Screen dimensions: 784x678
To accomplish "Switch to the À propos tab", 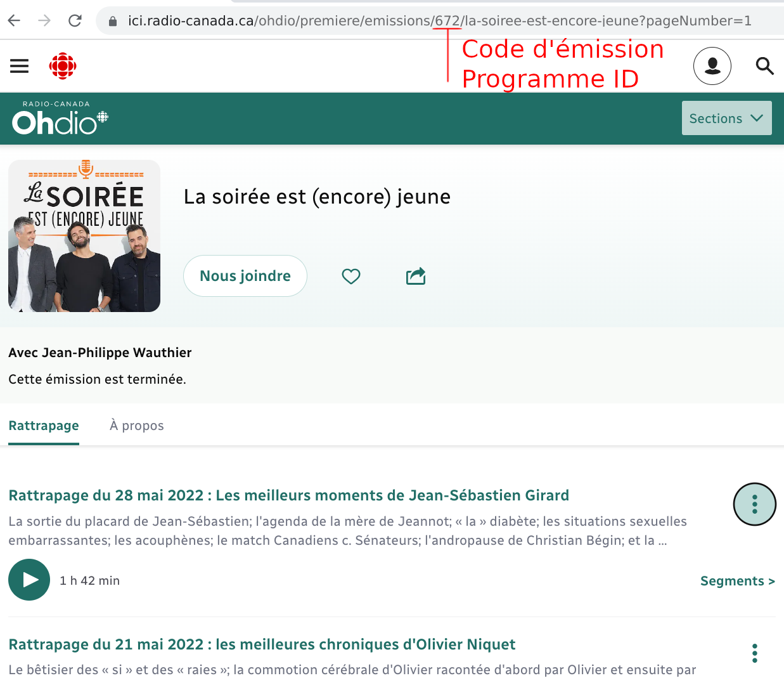I will click(137, 426).
